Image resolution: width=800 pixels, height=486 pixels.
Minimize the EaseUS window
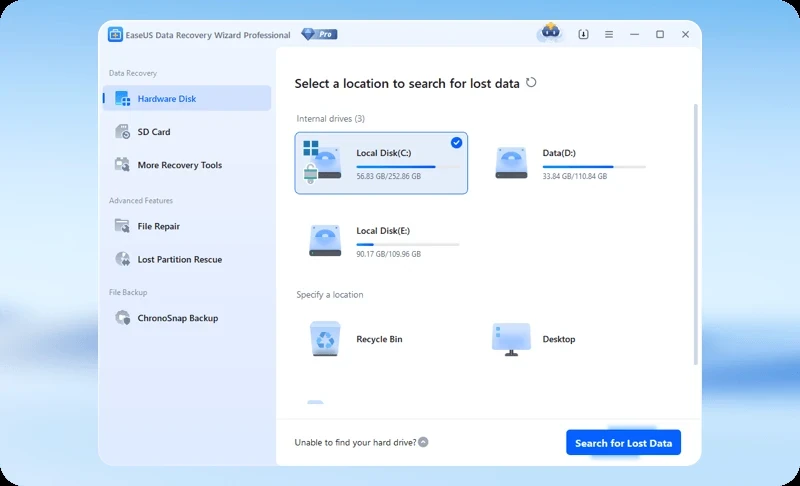pyautogui.click(x=634, y=34)
